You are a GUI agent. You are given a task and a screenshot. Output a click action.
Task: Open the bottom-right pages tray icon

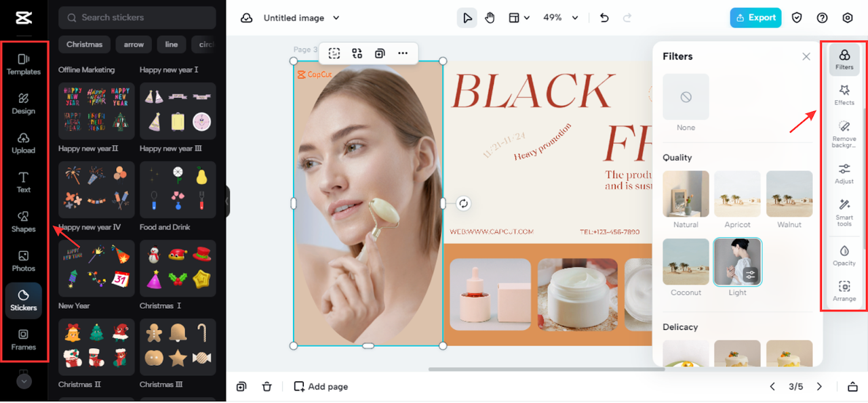tap(852, 387)
